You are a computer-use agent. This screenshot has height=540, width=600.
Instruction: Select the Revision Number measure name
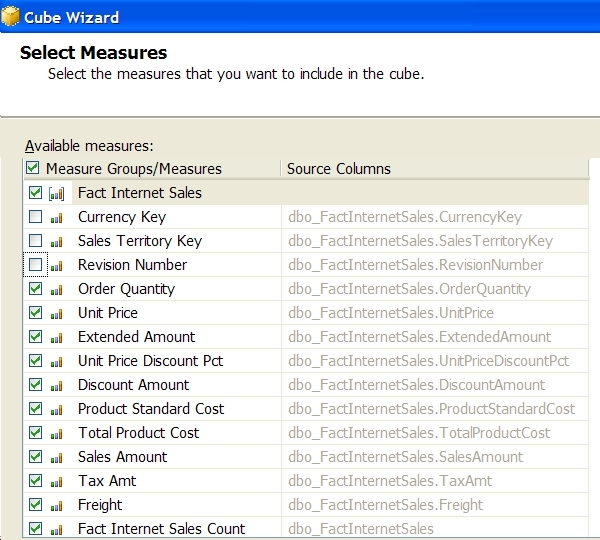click(132, 265)
